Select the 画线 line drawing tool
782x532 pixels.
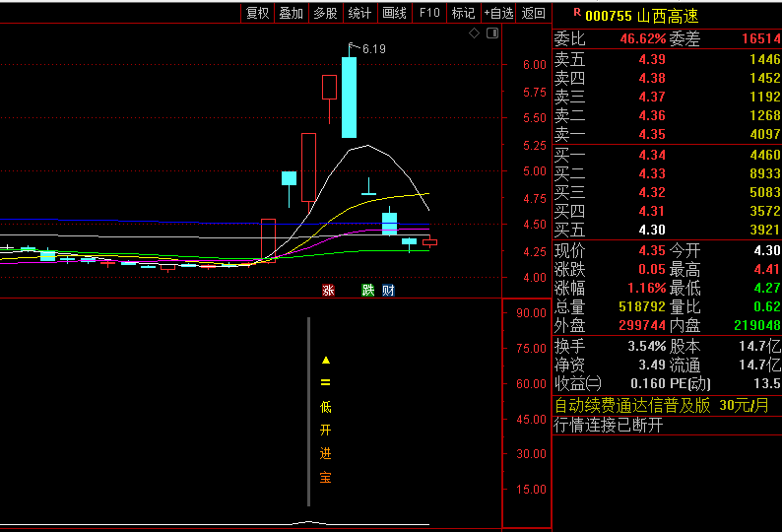point(394,13)
